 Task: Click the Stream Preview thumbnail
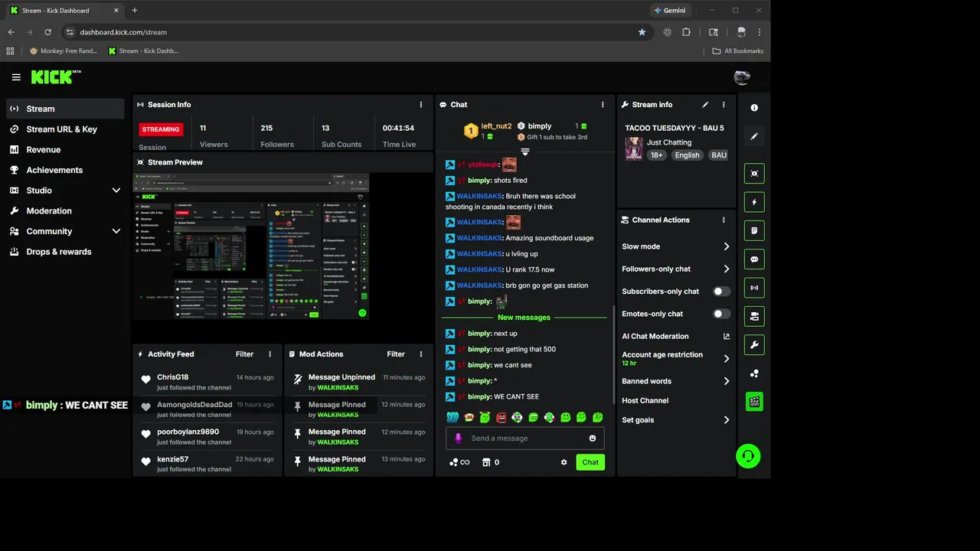(x=251, y=246)
